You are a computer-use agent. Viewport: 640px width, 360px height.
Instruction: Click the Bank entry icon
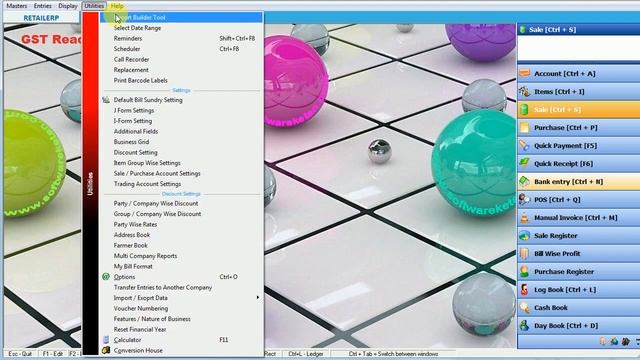click(x=524, y=181)
